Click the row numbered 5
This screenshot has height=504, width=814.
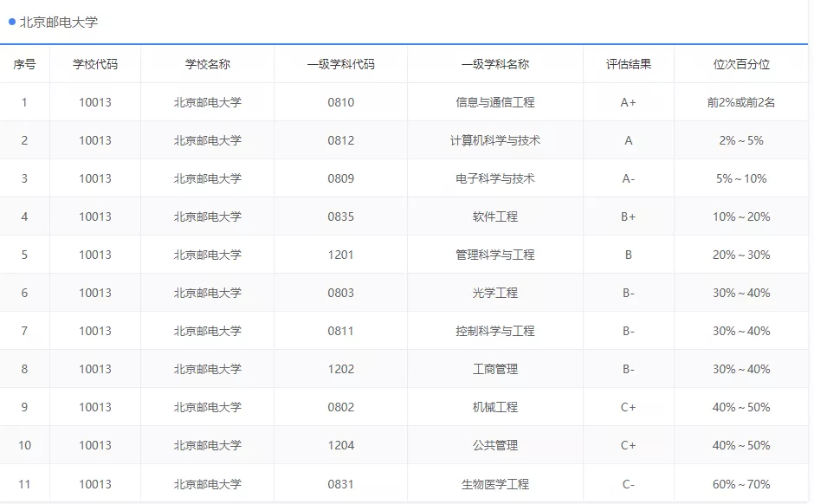pos(25,254)
